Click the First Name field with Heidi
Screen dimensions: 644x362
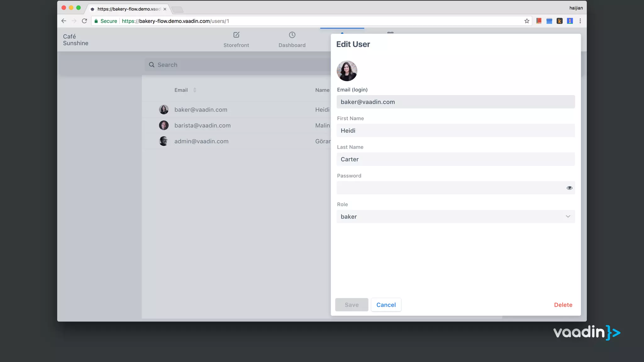click(455, 131)
